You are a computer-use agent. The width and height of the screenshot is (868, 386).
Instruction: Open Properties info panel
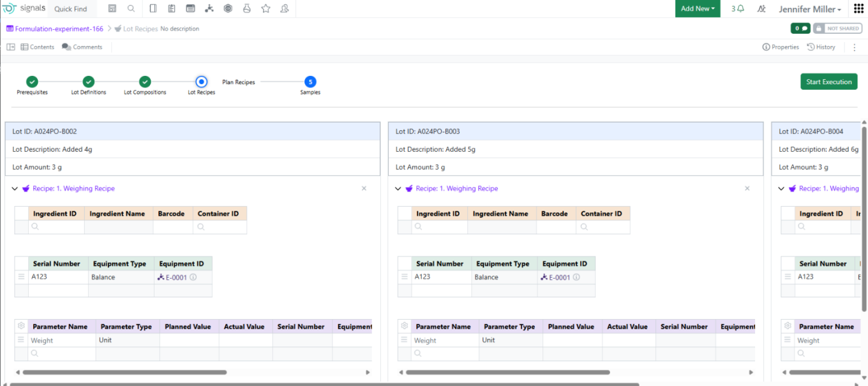(x=781, y=47)
